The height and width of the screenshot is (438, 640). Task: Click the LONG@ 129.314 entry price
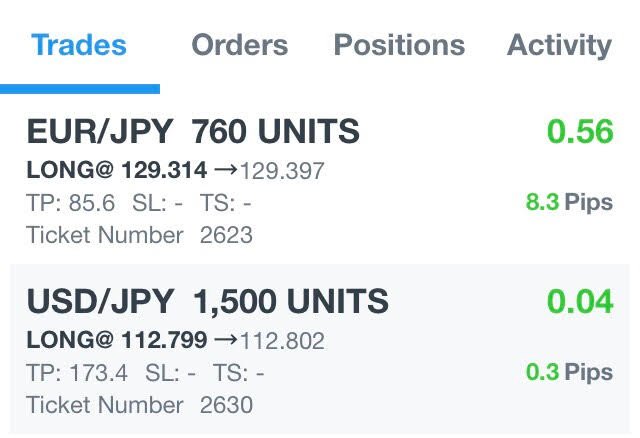tap(118, 171)
